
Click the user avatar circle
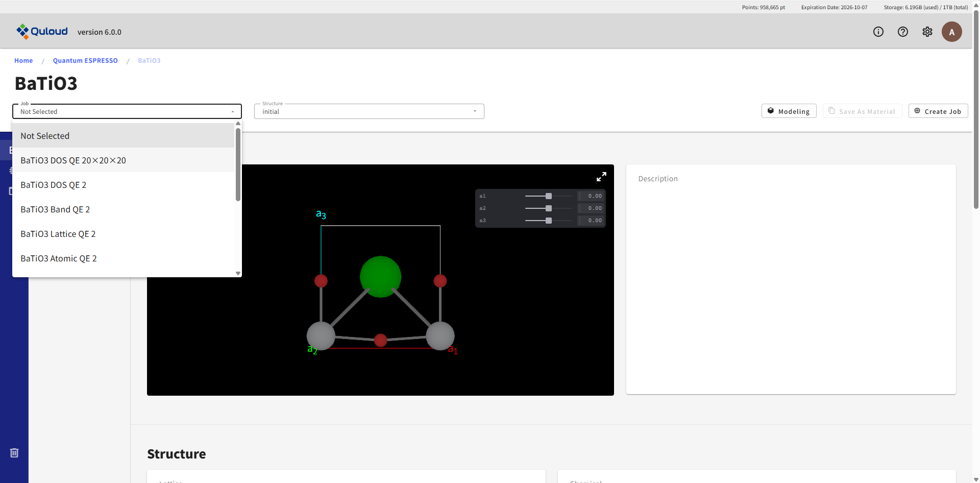[x=952, y=32]
